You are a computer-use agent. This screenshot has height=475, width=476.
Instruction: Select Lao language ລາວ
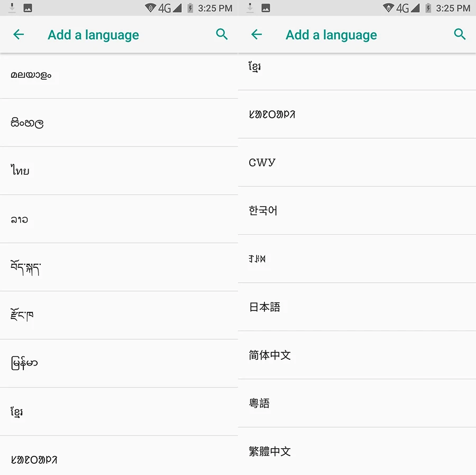pyautogui.click(x=119, y=219)
